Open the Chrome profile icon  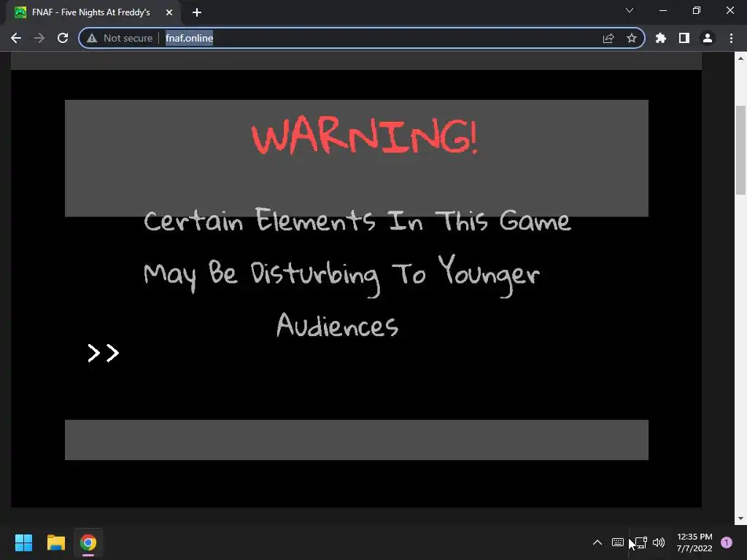708,38
